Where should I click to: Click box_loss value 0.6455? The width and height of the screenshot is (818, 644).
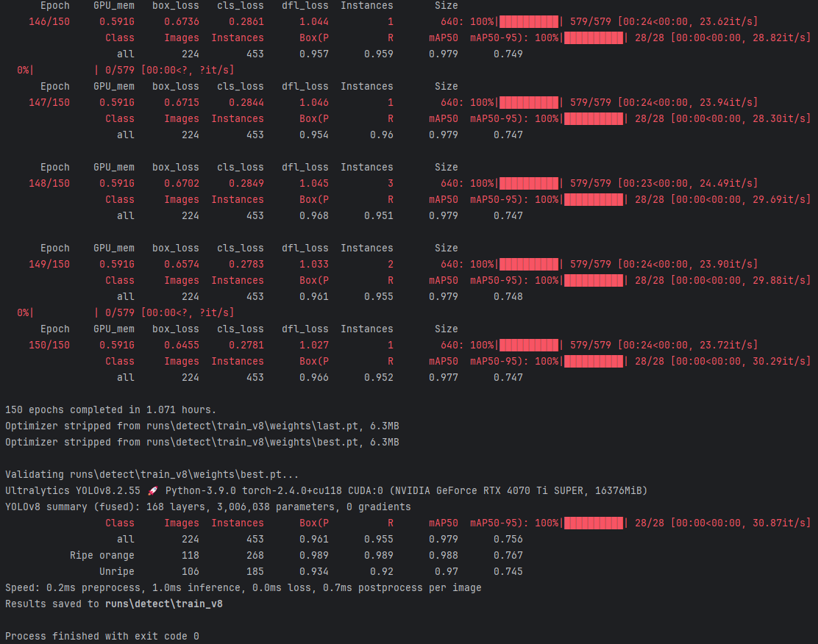182,346
